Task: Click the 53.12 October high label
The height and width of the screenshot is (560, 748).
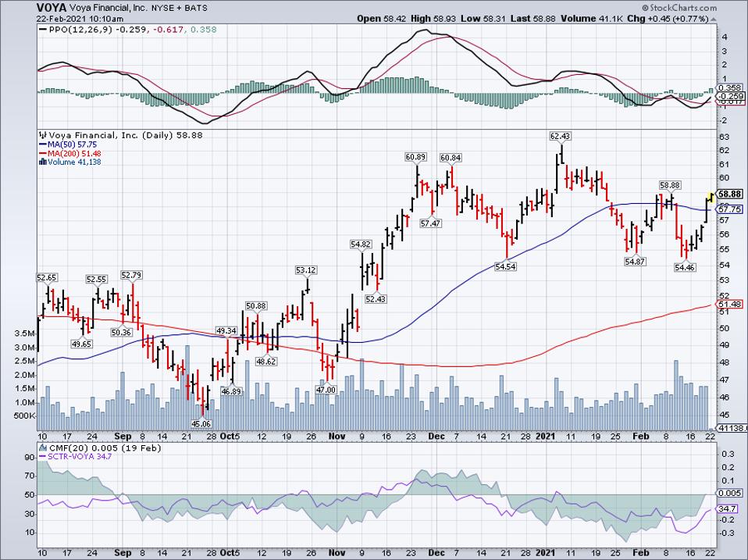Action: 306,270
